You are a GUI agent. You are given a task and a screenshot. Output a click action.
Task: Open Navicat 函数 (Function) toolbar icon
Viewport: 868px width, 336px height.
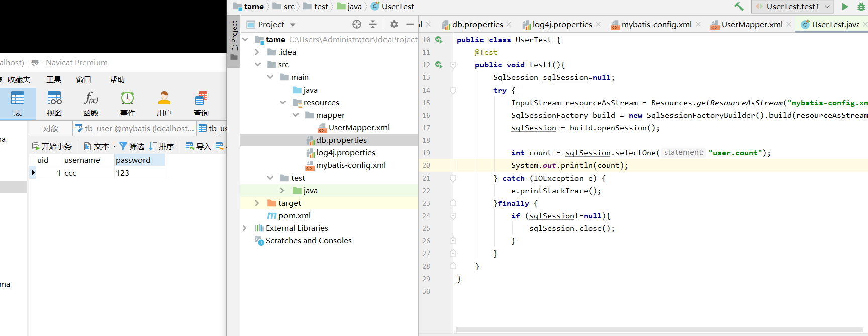91,103
